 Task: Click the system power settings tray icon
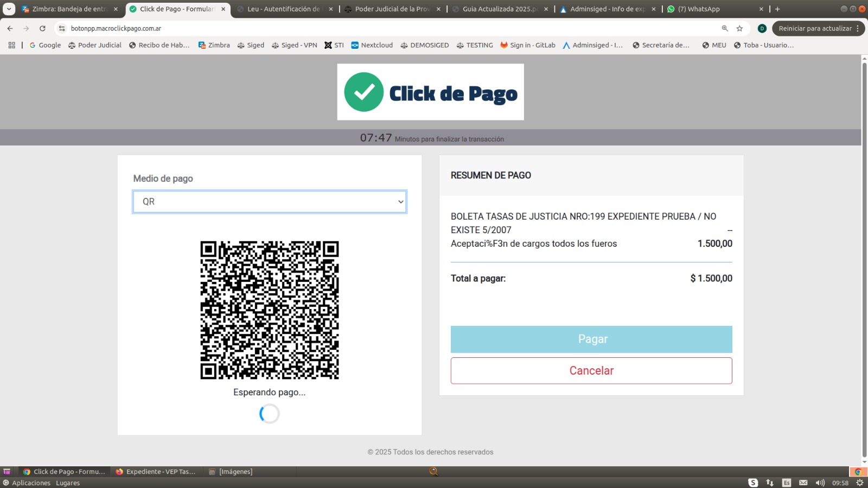(859, 483)
